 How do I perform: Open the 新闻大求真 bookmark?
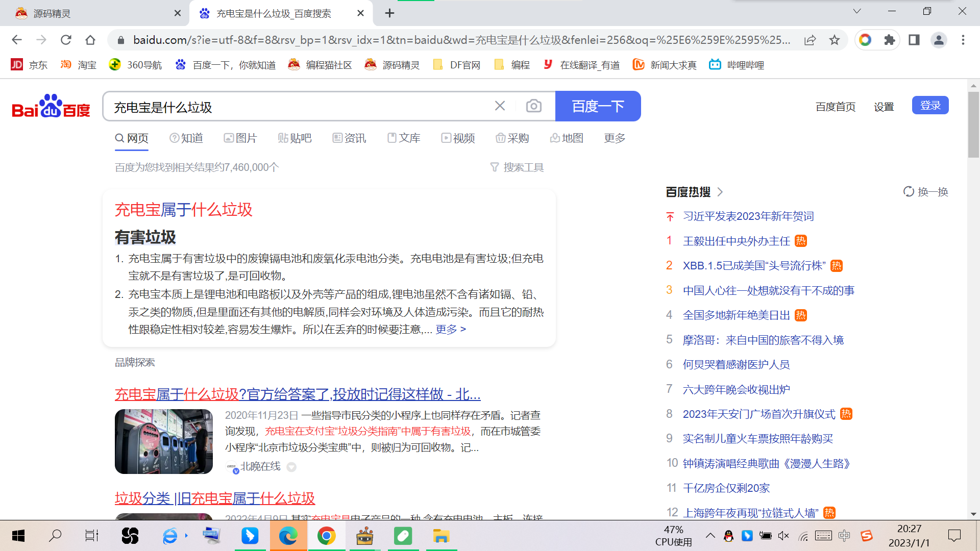click(x=665, y=65)
